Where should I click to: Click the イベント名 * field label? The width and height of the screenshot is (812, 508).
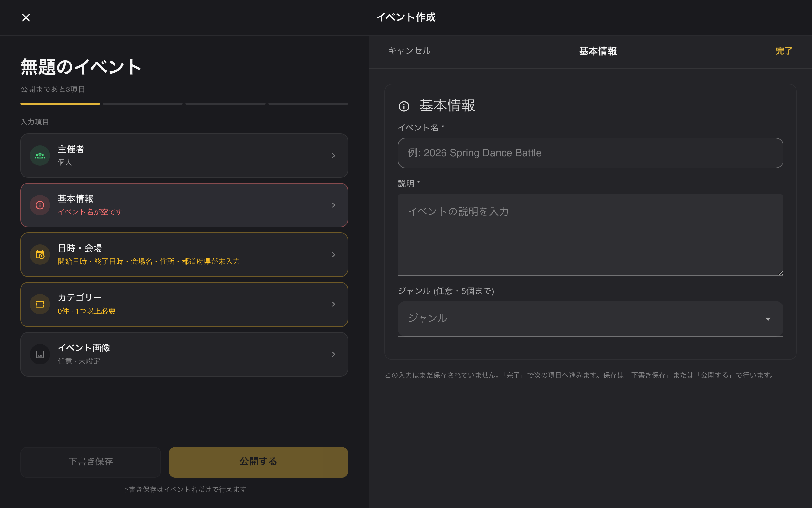(x=421, y=128)
